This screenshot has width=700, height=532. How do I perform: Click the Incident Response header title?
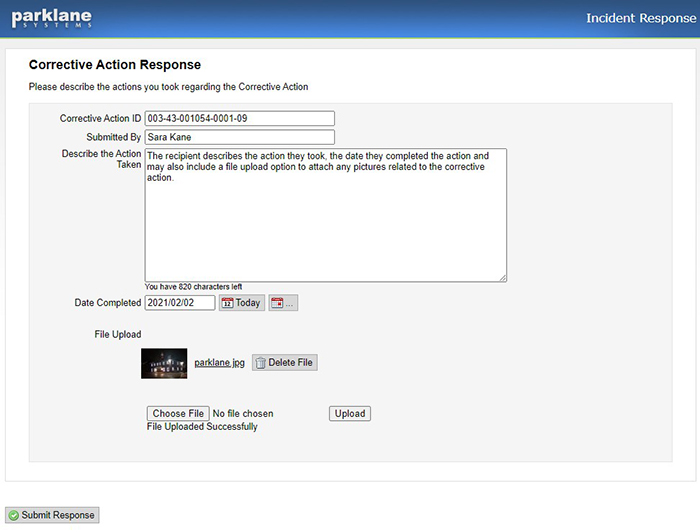click(639, 18)
